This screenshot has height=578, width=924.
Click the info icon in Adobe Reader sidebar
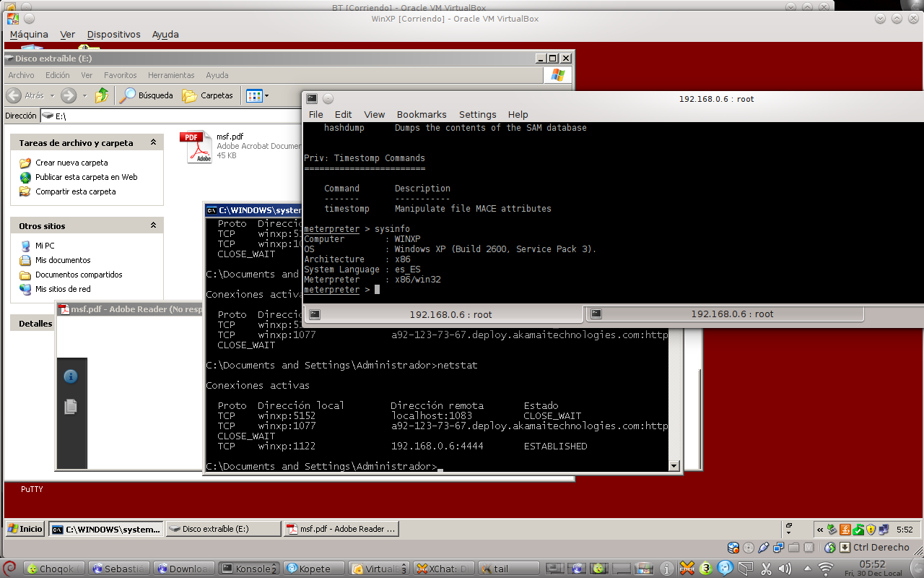[x=71, y=376]
